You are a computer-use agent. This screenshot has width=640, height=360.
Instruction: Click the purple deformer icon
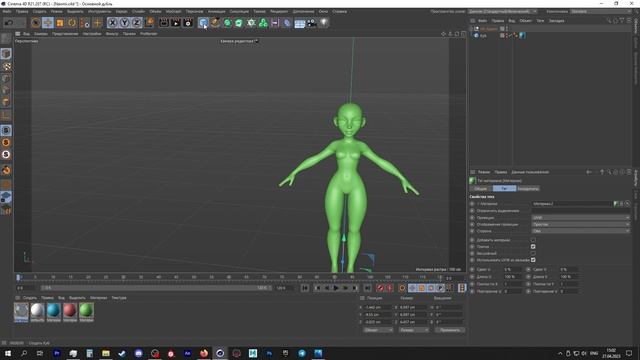pyautogui.click(x=287, y=23)
